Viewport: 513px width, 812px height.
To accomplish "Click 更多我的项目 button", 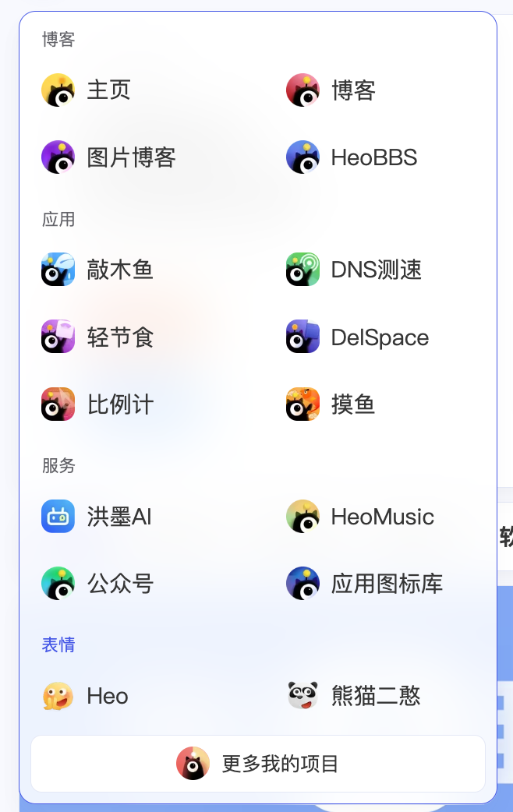I will (x=258, y=764).
